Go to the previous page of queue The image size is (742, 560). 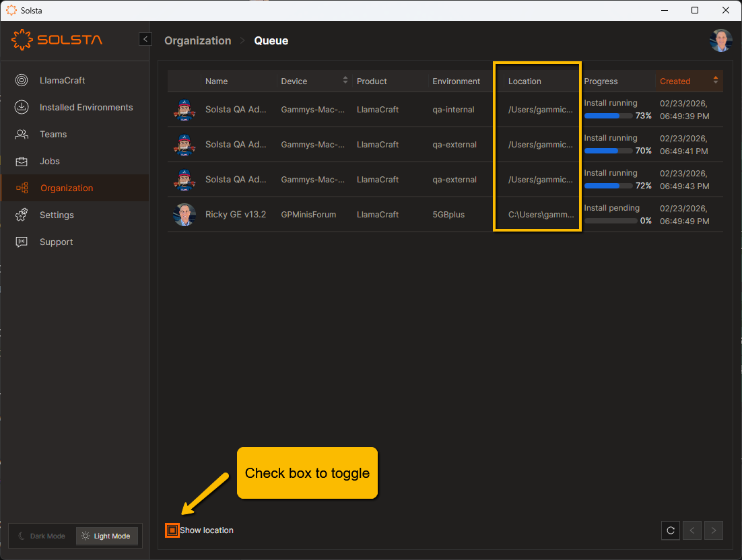pyautogui.click(x=692, y=530)
